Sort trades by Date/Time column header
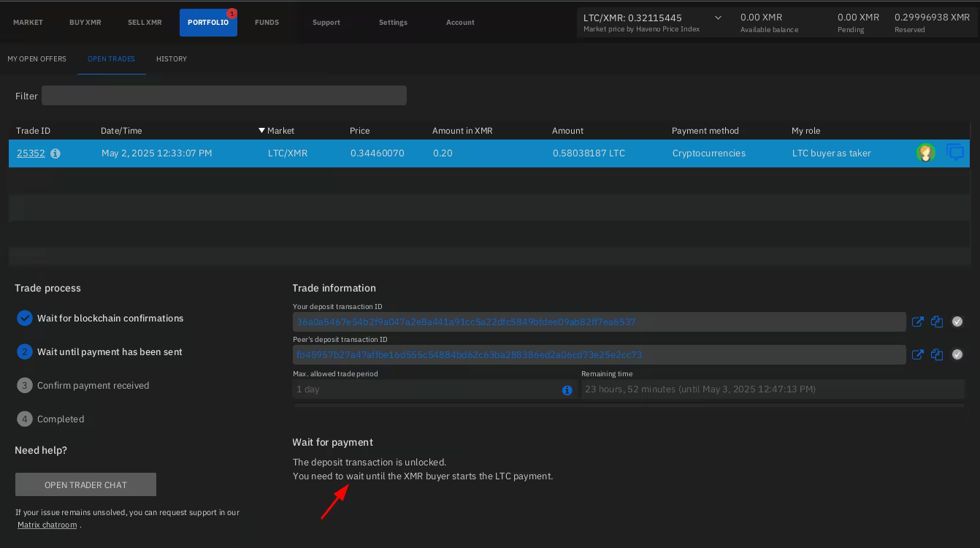Viewport: 980px width, 548px height. [x=121, y=131]
